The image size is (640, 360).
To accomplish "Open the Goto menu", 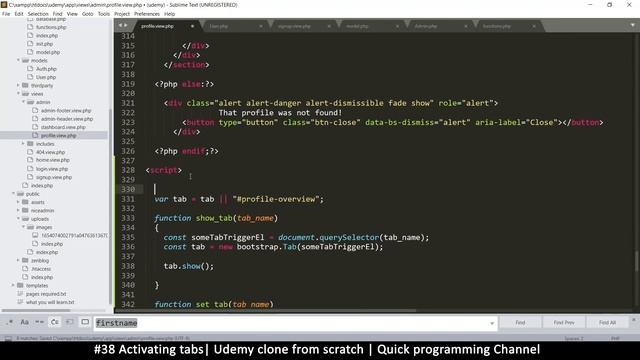I will [88, 14].
